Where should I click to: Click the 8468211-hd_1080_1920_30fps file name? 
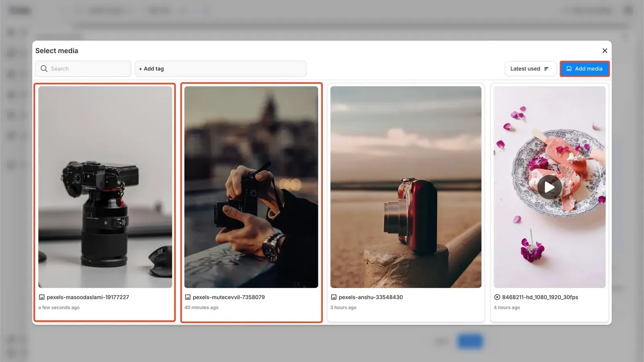(x=540, y=297)
